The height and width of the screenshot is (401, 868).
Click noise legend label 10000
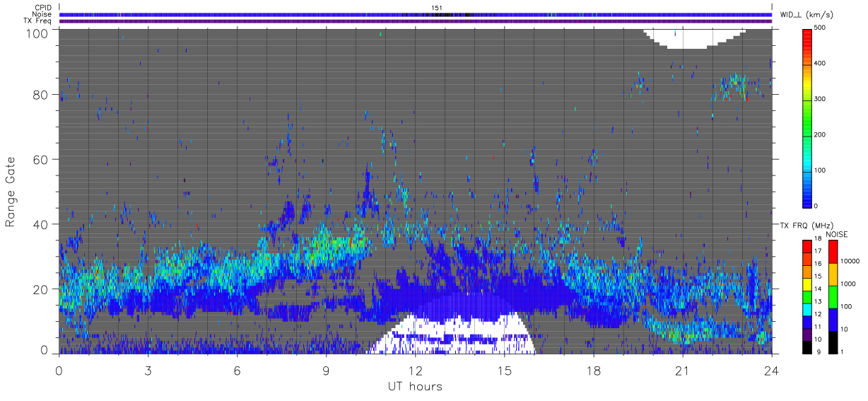coord(851,261)
